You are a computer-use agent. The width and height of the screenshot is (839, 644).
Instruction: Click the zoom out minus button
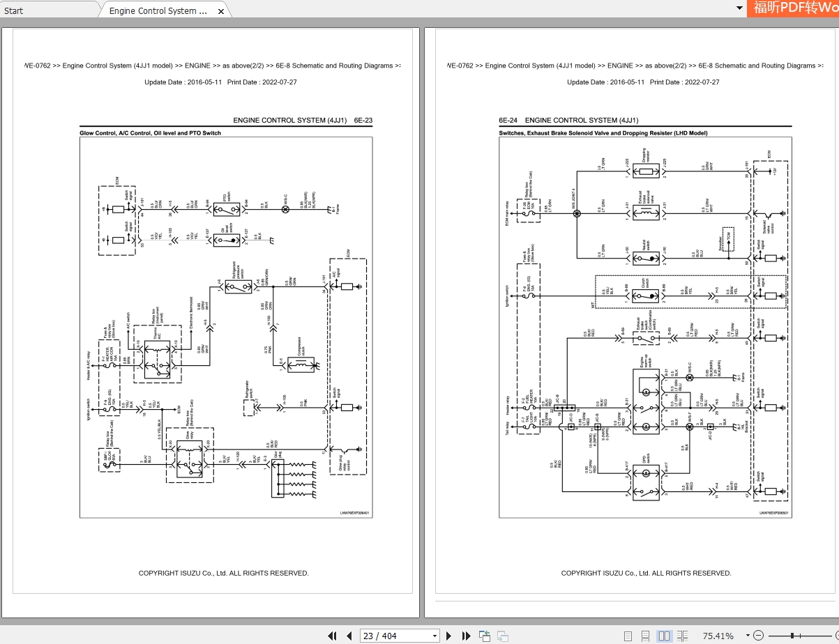point(759,636)
